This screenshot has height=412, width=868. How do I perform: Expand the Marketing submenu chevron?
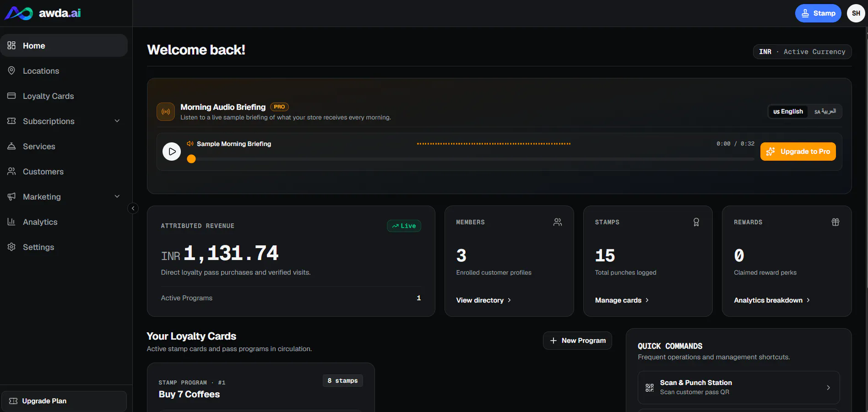click(117, 196)
